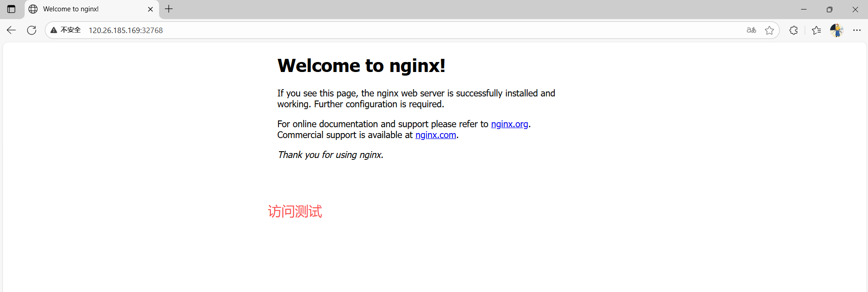Follow the nginx.com link
The image size is (868, 292).
pos(436,135)
